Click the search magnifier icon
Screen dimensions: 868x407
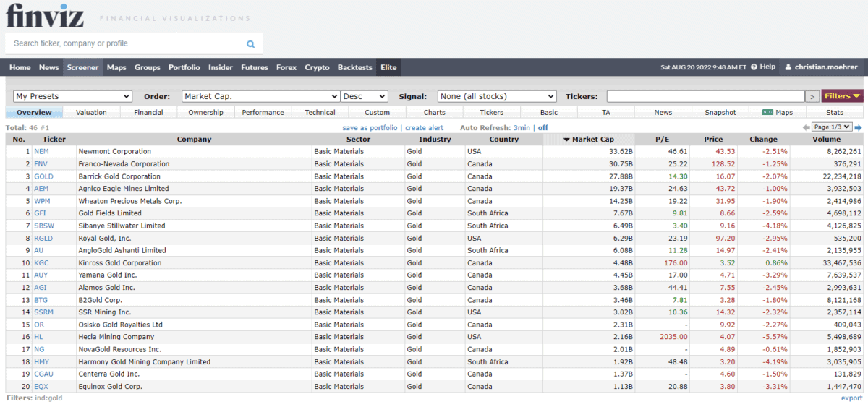250,44
